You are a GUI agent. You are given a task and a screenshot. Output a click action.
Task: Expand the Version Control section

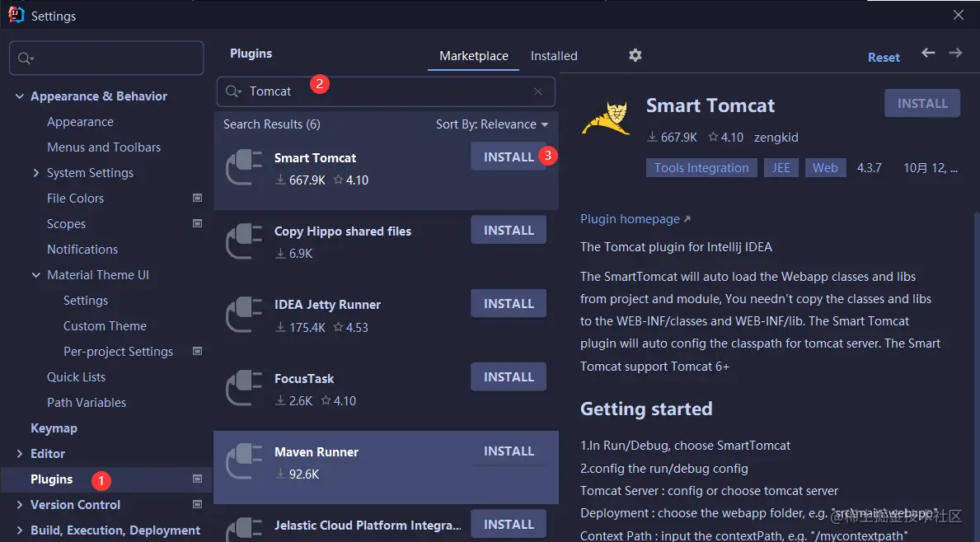coord(20,505)
